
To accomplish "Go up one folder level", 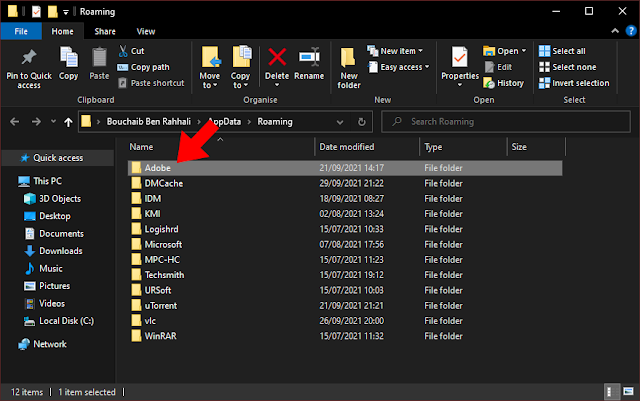I will (68, 122).
